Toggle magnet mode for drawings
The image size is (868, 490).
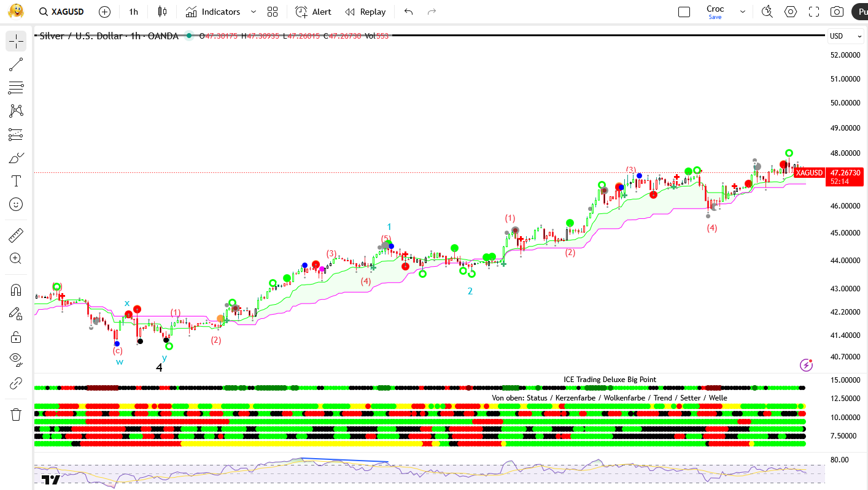tap(16, 290)
